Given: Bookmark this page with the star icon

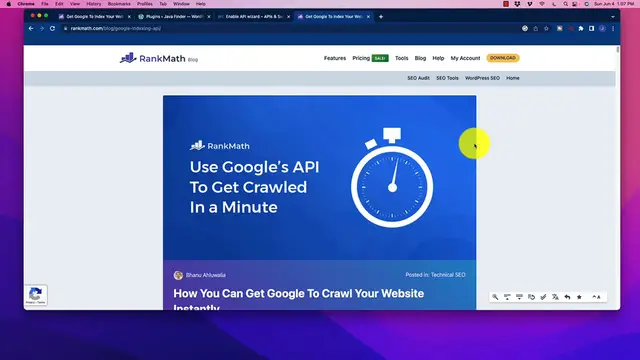Looking at the screenshot, I should (546, 29).
